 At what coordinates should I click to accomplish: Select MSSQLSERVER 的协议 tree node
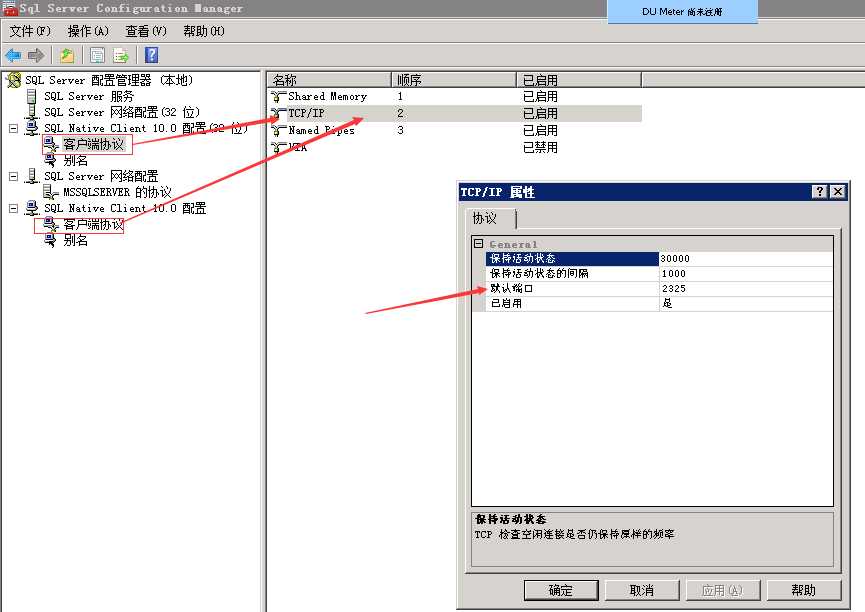point(118,193)
